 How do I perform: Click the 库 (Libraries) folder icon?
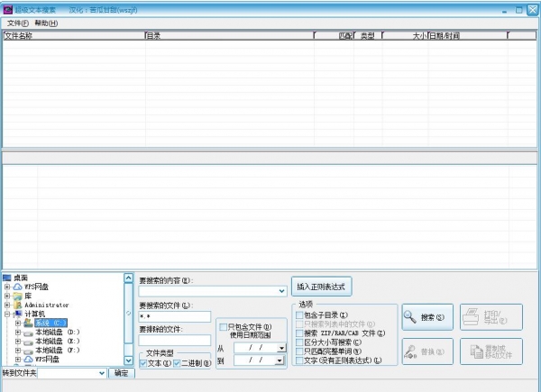[18, 296]
